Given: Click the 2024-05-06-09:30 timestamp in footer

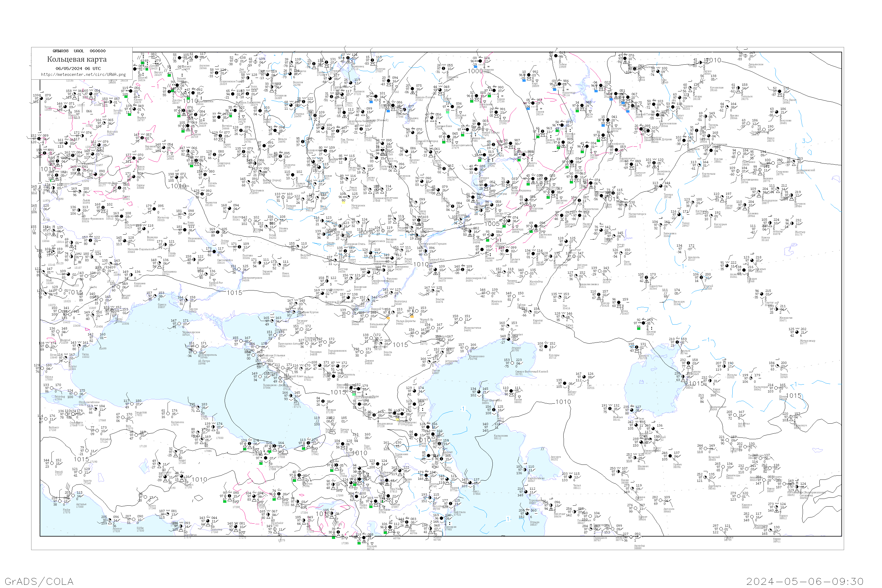Looking at the screenshot, I should [805, 581].
